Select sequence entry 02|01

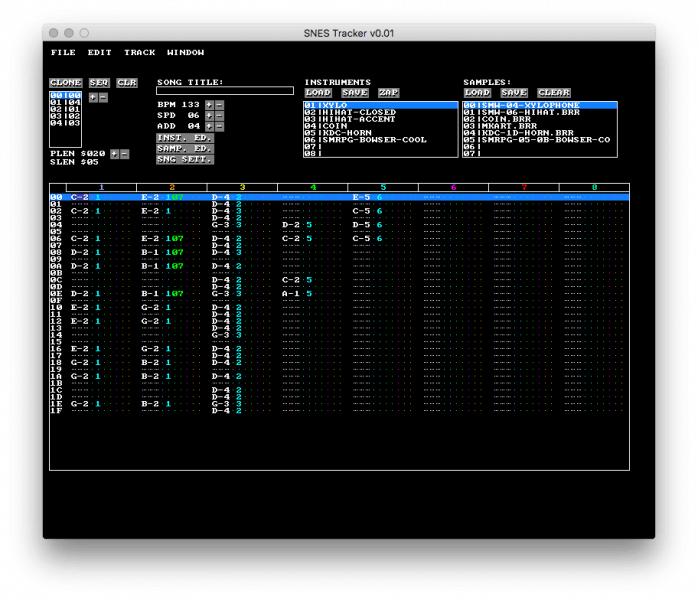point(65,109)
